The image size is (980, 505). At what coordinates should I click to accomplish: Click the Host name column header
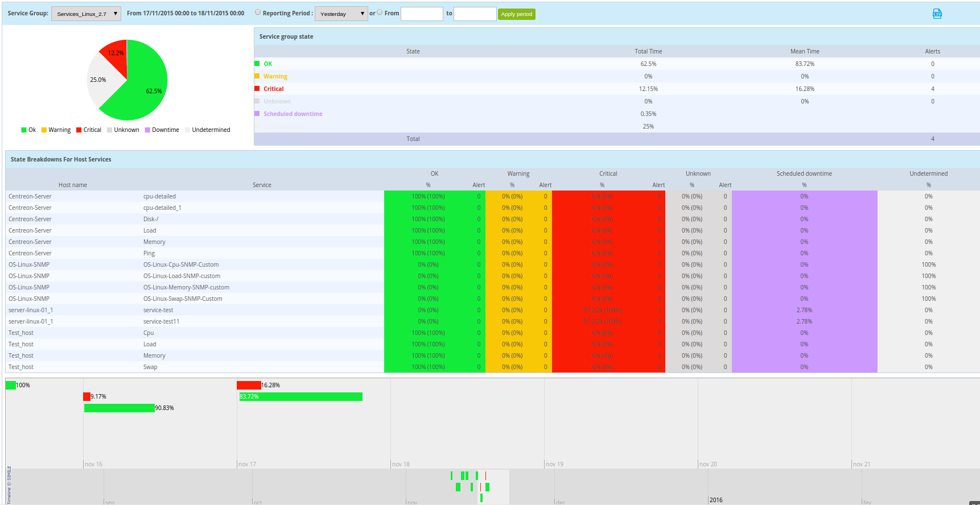(73, 185)
